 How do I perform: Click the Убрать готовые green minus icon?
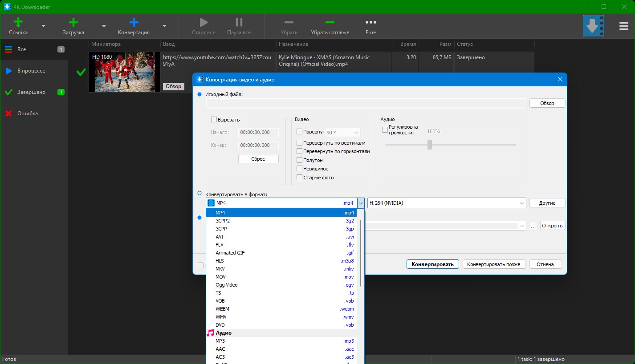pos(330,22)
